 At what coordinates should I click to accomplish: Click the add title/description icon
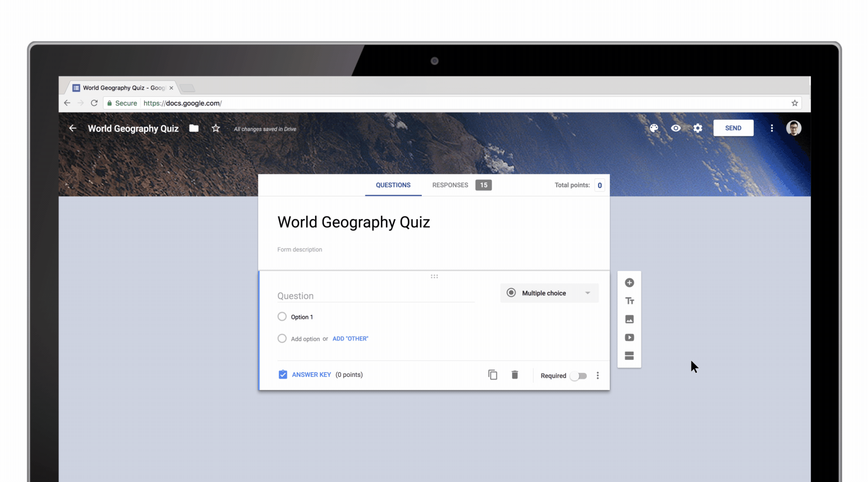[x=629, y=300]
